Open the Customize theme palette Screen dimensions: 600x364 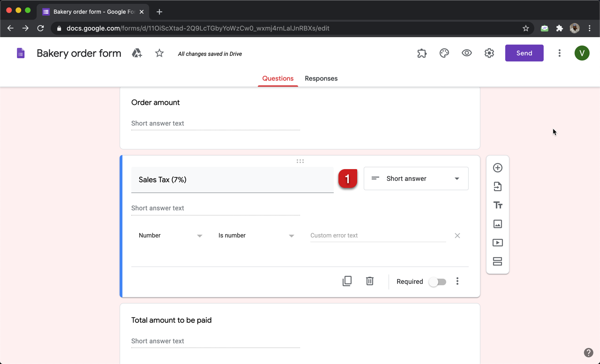click(x=444, y=53)
